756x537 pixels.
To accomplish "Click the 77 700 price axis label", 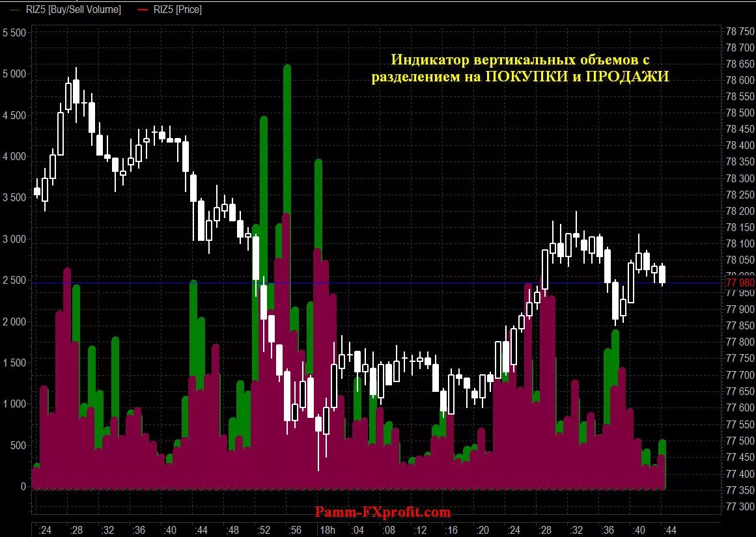I will (x=740, y=374).
